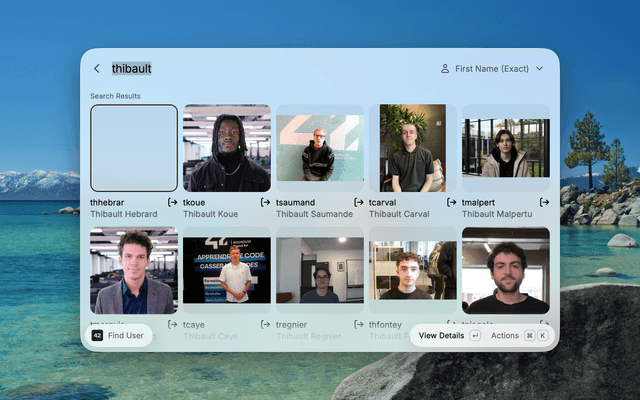The height and width of the screenshot is (400, 640).
Task: Click the open icon next to tsaumand
Action: (x=358, y=202)
